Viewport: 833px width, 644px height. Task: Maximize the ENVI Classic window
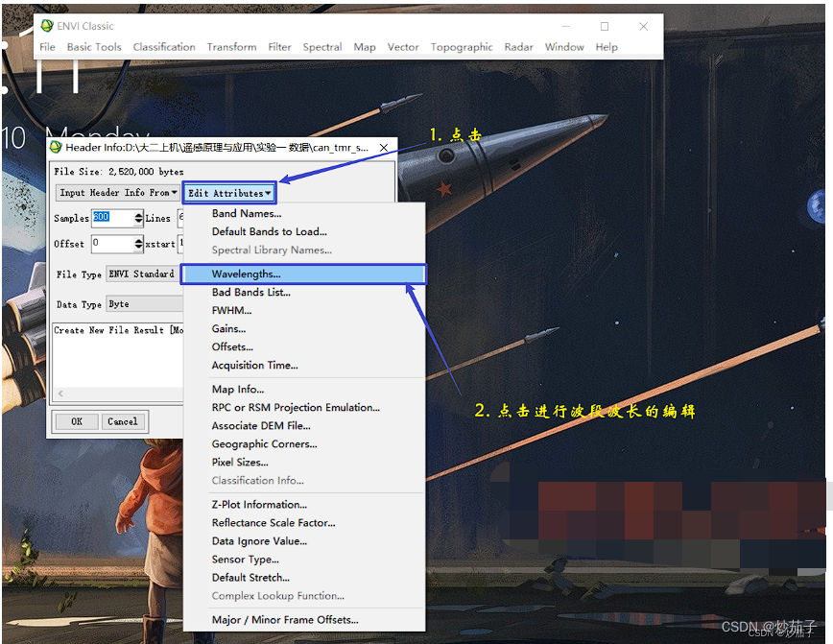click(x=605, y=26)
